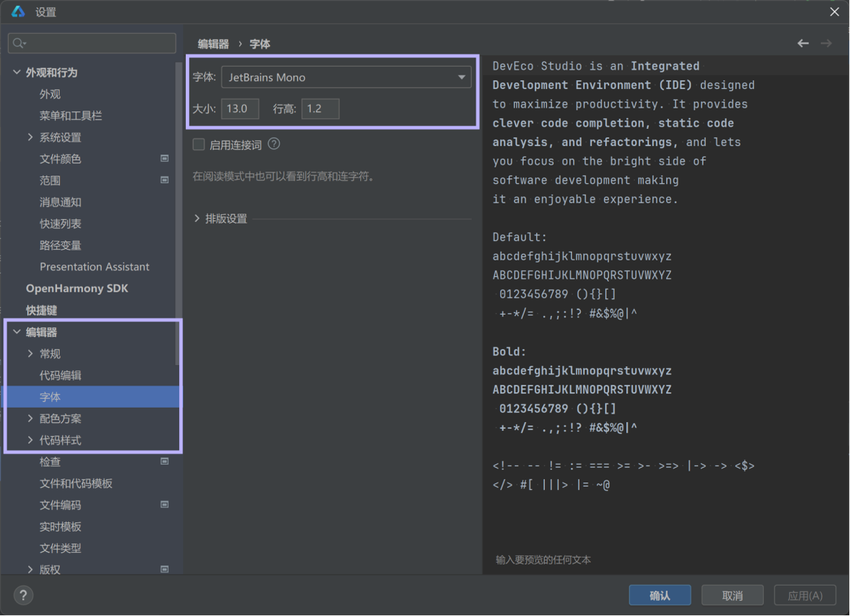The image size is (850, 616).
Task: Click the 'Bold:' line in preview text
Action: pos(509,352)
